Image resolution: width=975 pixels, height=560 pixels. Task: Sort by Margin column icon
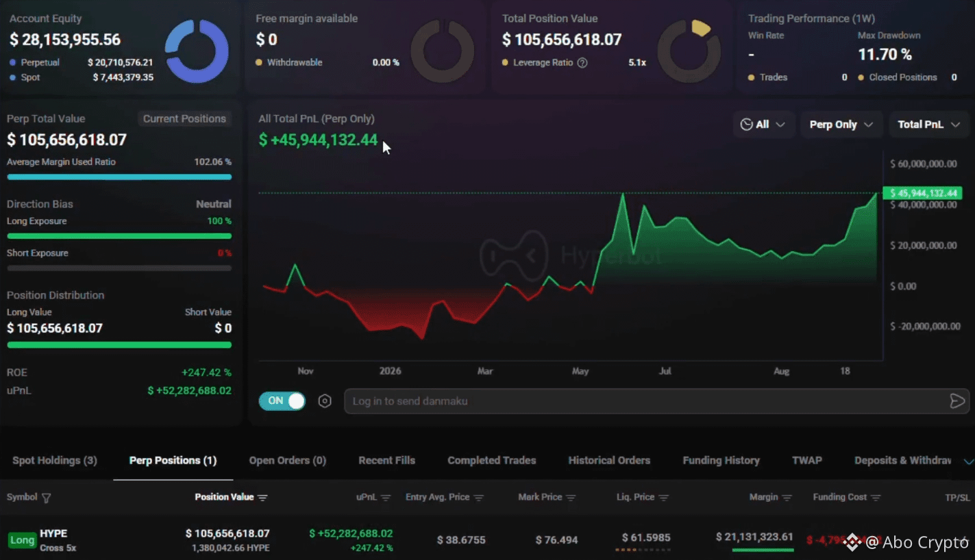coord(787,498)
